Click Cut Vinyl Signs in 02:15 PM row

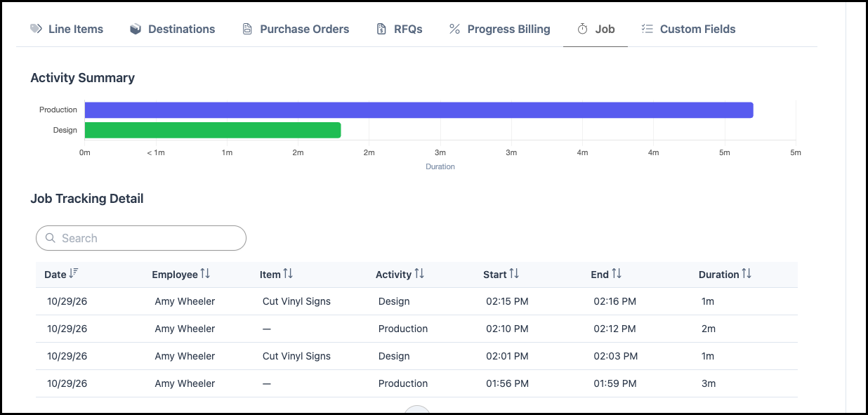296,301
